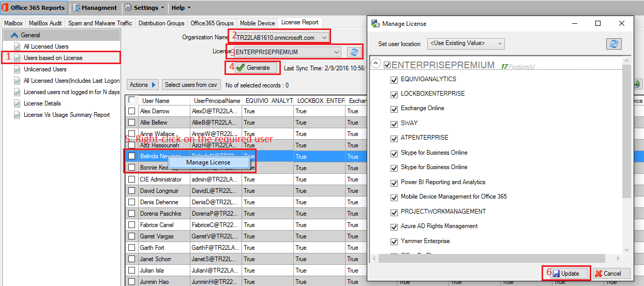Click Select users from csv button

coord(191,85)
